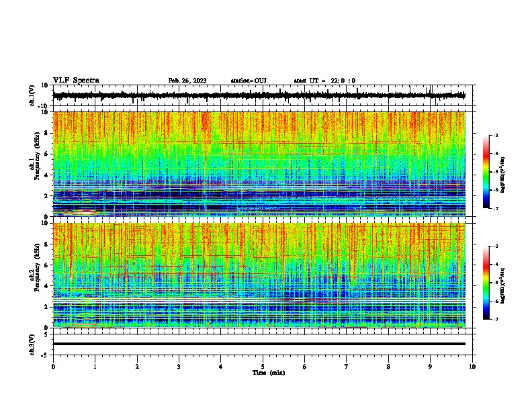Click time axis tick label "1"
The image size is (532, 411).
95,367
